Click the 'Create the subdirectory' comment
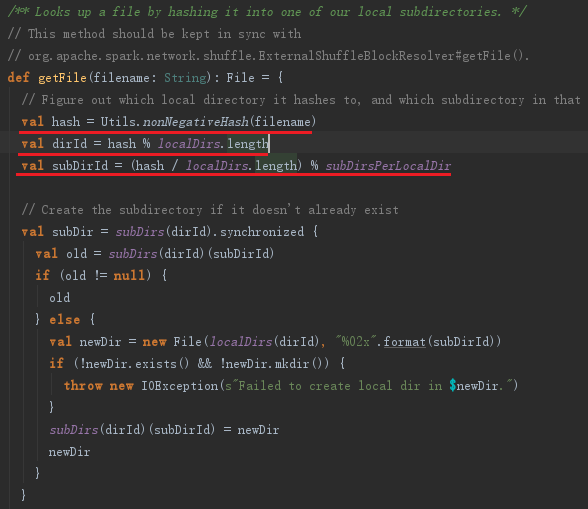 [210, 210]
